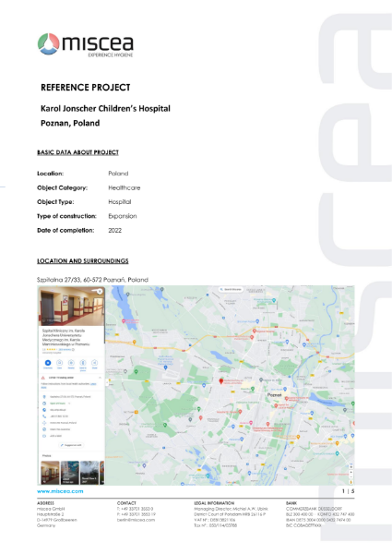The image size is (392, 554).
Task: Select the Szpitalna 27/33 address line
Action: click(92, 280)
